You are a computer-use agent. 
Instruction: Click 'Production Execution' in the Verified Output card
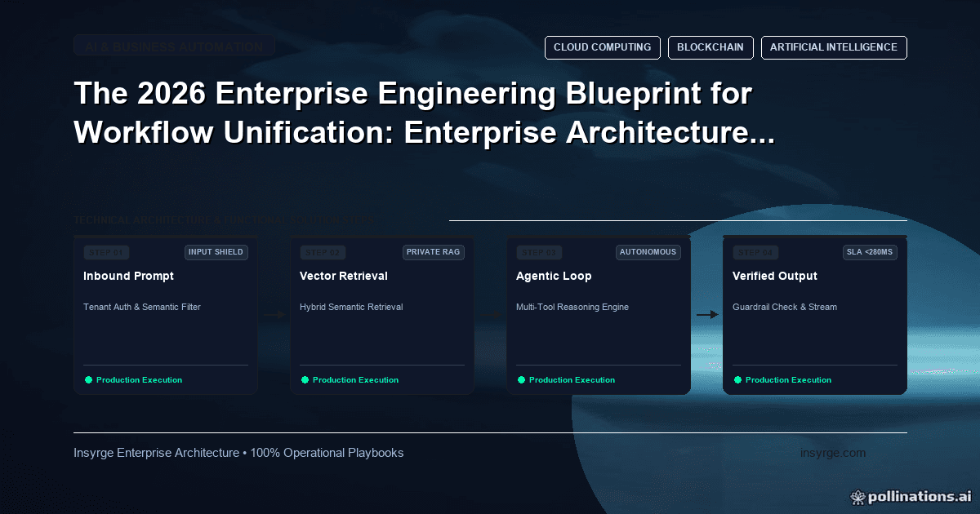788,380
